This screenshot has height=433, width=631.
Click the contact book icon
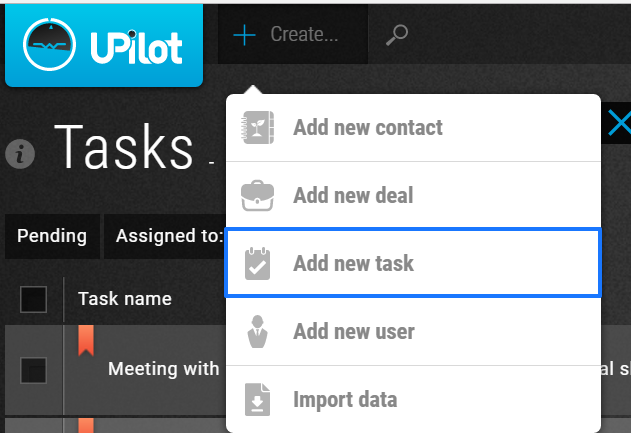(x=258, y=128)
